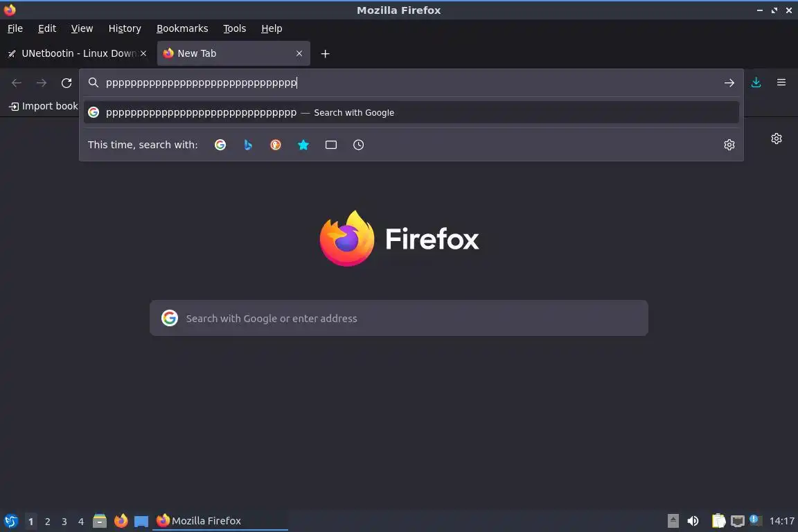Viewport: 798px width, 532px height.
Task: Open search settings gear in dropdown
Action: [729, 145]
